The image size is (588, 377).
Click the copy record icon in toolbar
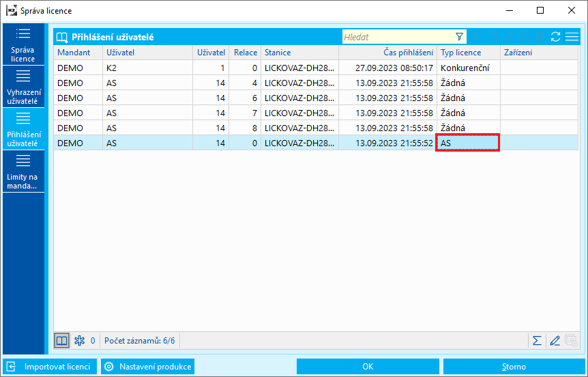(524, 37)
